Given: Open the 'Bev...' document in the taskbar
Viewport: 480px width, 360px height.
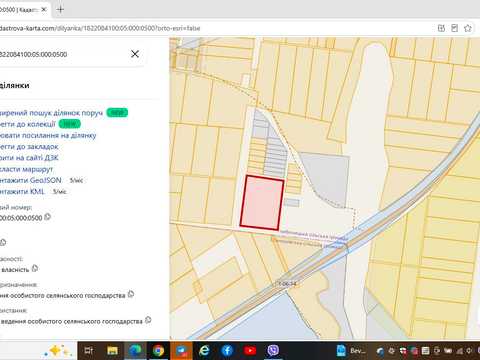Looking at the screenshot, I should 352,351.
